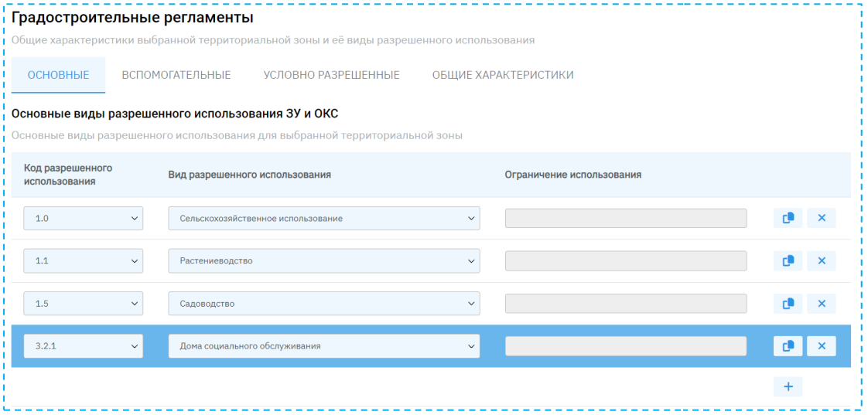868x415 pixels.
Task: Expand the code dropdown showing 1.1
Action: [83, 261]
